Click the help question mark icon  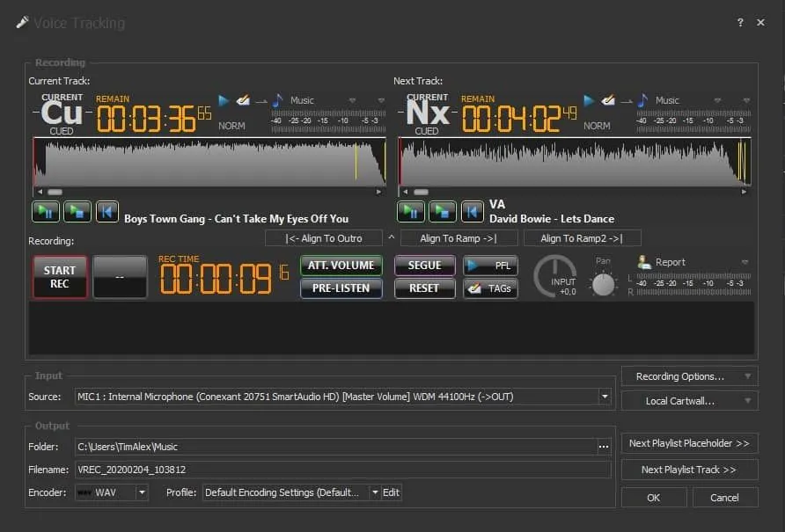pos(740,23)
